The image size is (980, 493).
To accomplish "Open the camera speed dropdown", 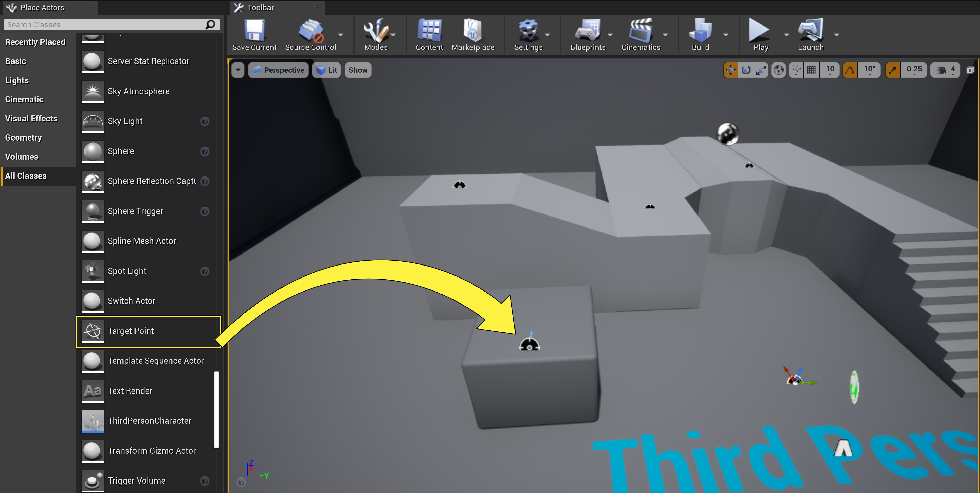I will (946, 70).
